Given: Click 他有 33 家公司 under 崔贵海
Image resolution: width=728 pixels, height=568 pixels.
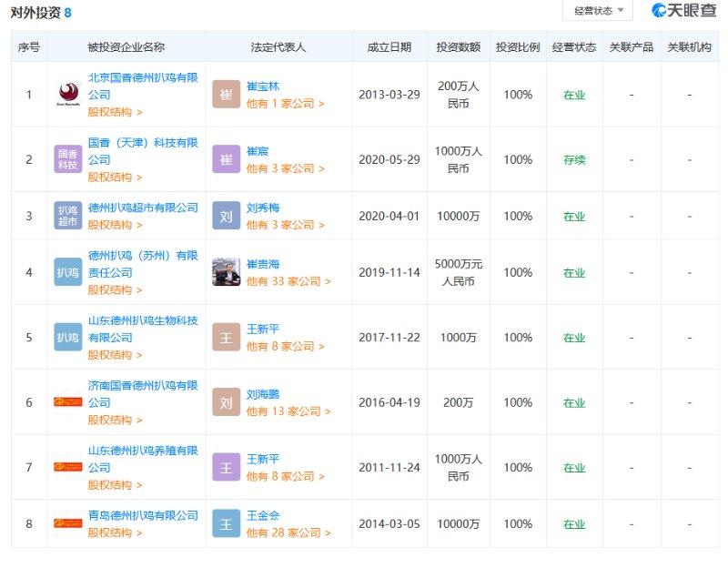Looking at the screenshot, I should 288,281.
